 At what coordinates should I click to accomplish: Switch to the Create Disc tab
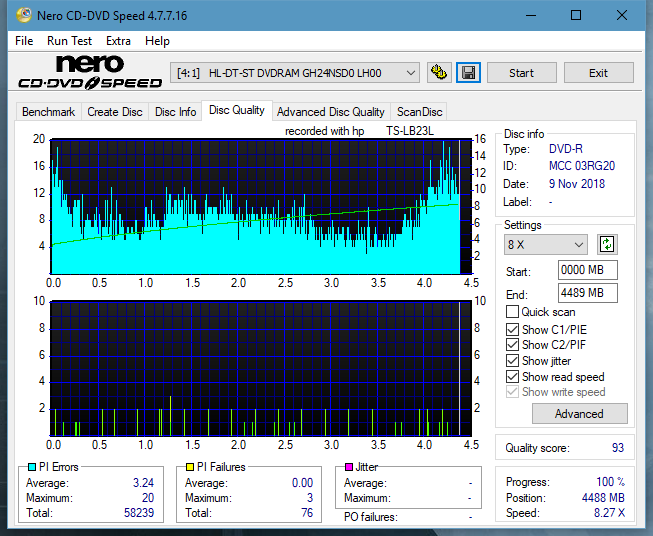[115, 112]
